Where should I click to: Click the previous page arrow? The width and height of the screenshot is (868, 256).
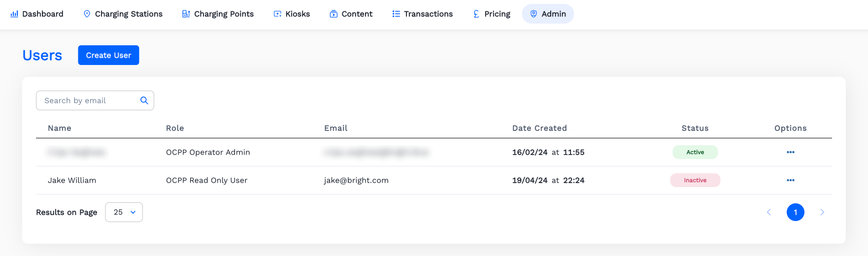tap(769, 212)
